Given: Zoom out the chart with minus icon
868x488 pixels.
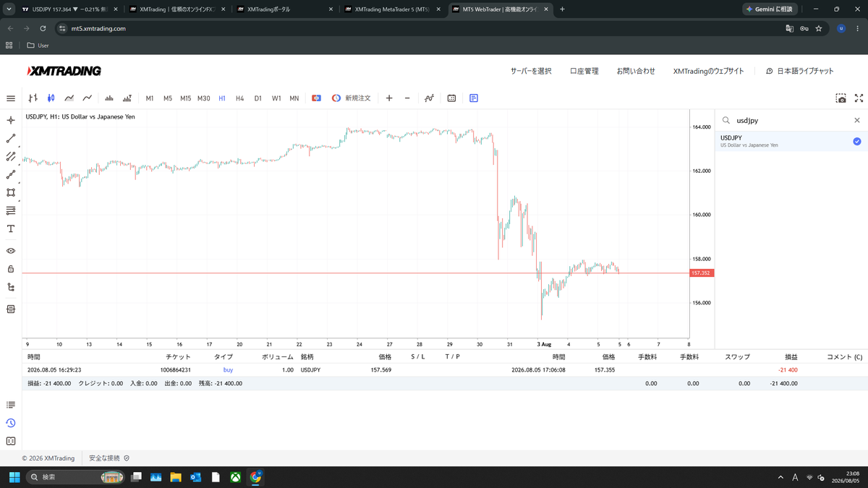Looking at the screenshot, I should (x=407, y=98).
